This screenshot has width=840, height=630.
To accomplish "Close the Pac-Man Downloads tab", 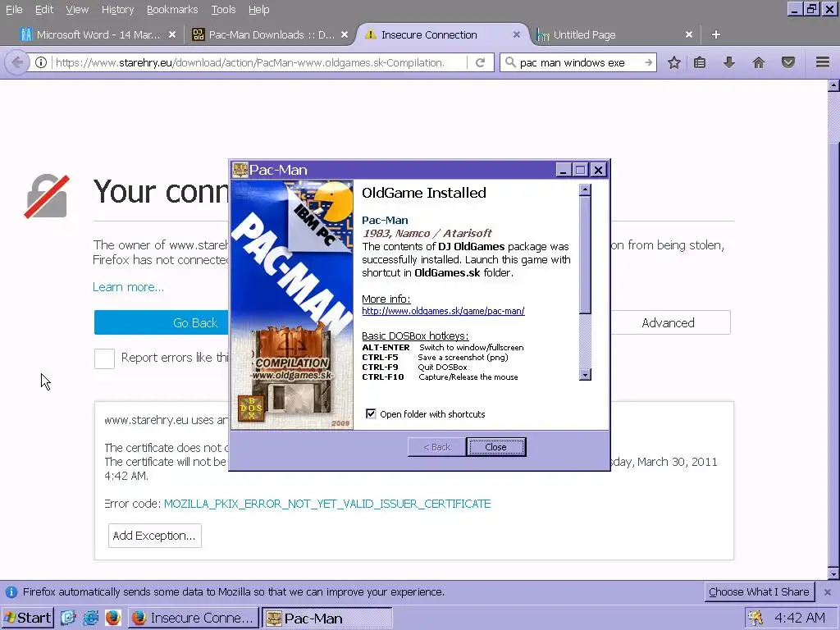I will [345, 34].
